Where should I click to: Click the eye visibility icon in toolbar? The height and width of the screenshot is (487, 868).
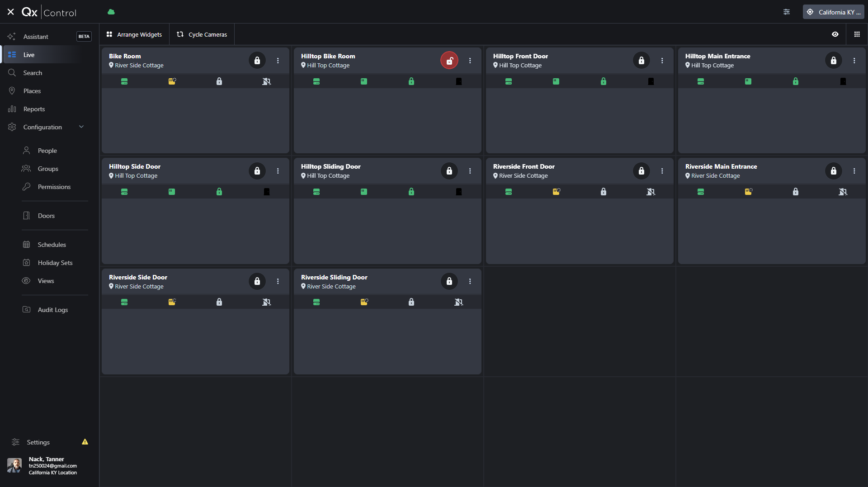(x=835, y=34)
